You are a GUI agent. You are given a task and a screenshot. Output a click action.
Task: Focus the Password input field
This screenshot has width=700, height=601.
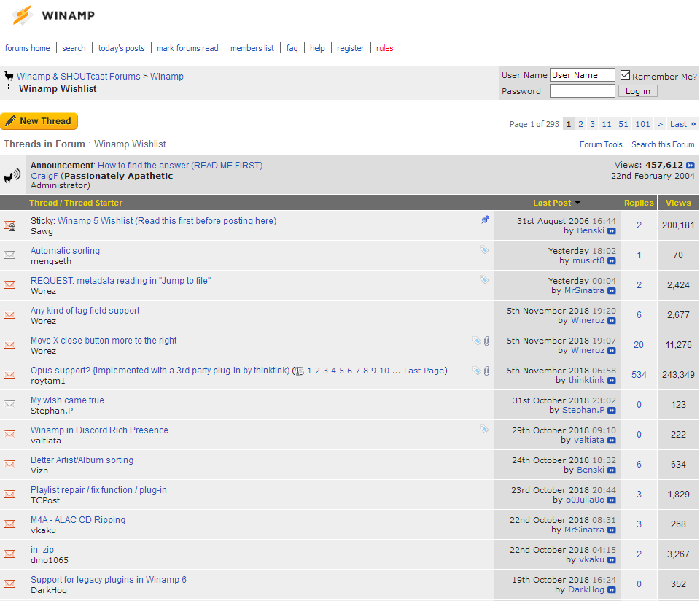point(582,91)
